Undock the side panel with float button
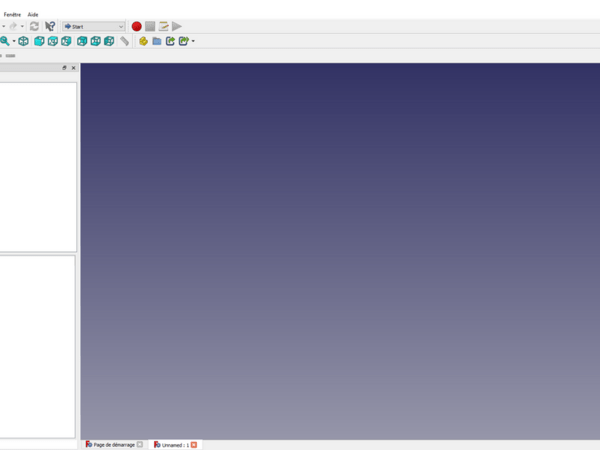The width and height of the screenshot is (600, 450). tap(64, 68)
